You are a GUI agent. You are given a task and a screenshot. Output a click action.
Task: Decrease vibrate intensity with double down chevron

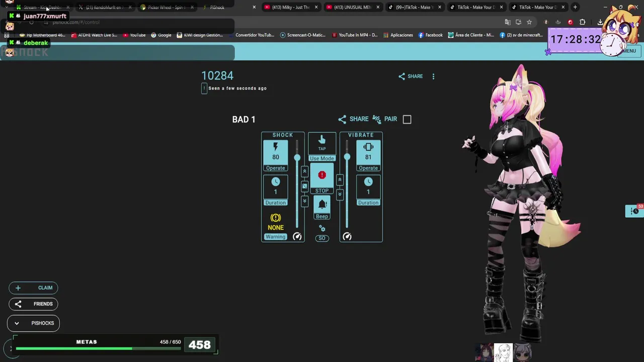click(340, 194)
